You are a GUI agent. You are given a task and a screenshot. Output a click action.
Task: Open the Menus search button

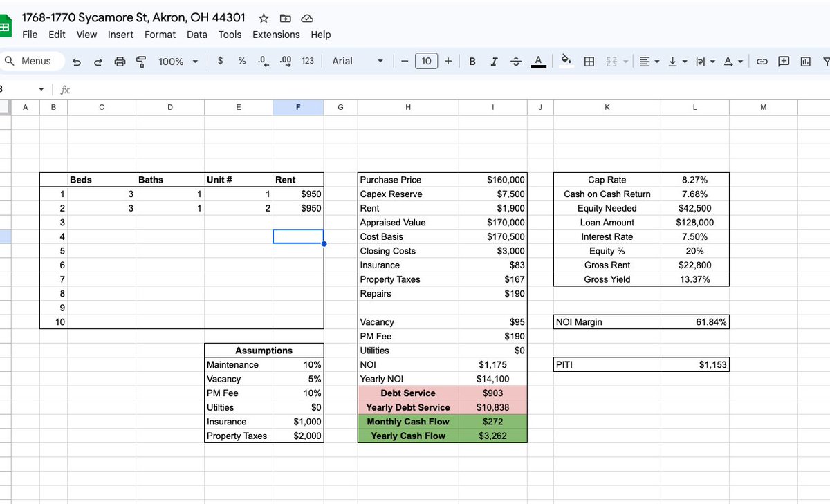pyautogui.click(x=32, y=61)
